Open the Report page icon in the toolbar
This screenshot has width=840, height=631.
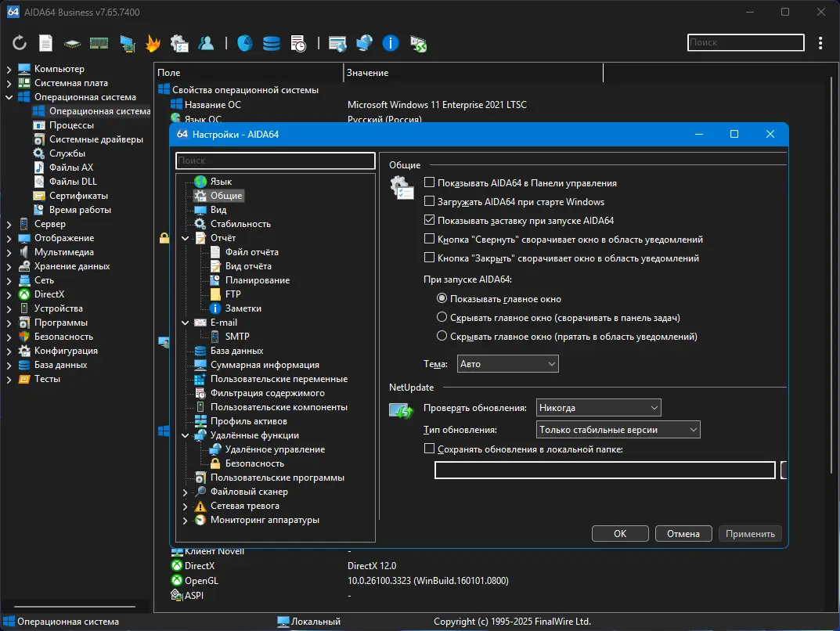point(46,43)
